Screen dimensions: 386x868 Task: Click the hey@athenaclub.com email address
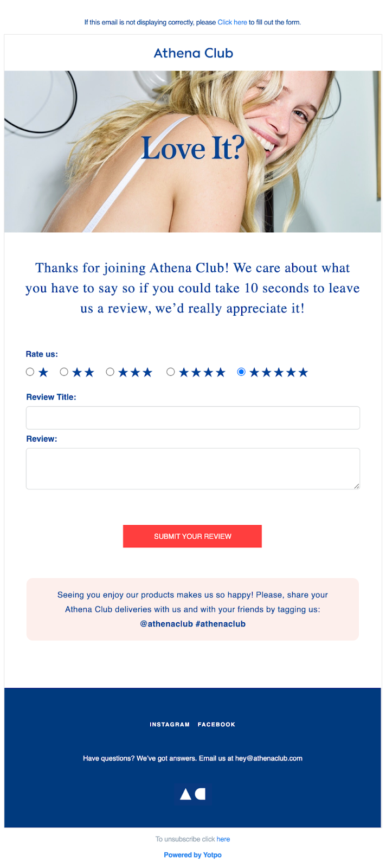pyautogui.click(x=268, y=758)
